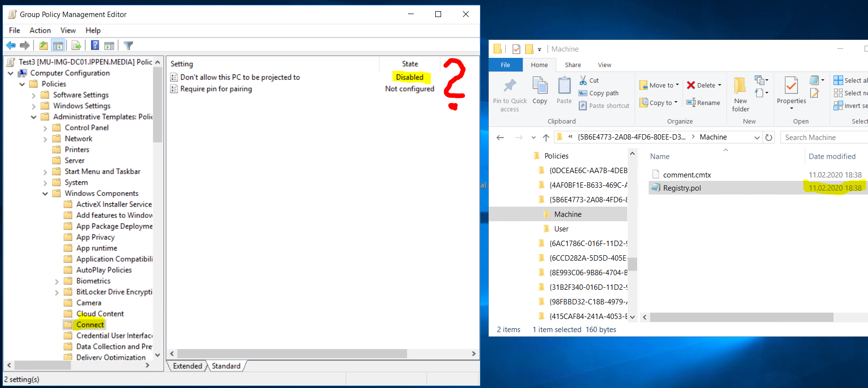The image size is (868, 388).
Task: Click the Up one level folder icon
Action: click(43, 46)
